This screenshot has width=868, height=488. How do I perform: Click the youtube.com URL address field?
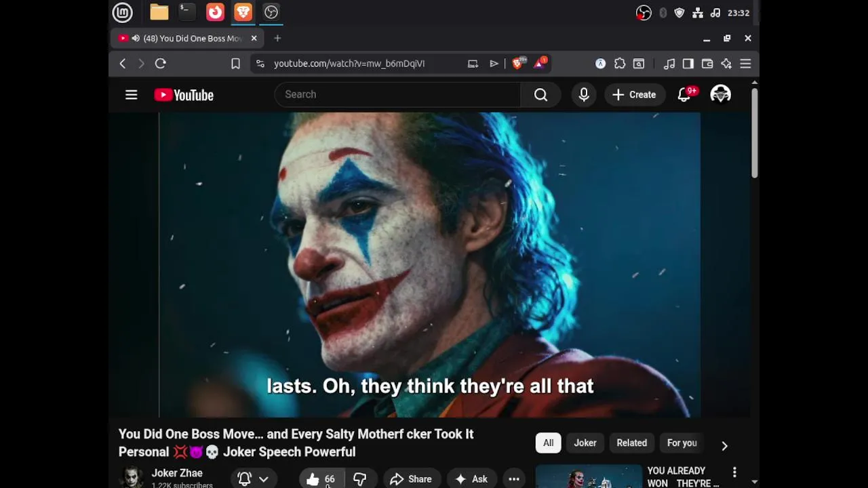[349, 64]
